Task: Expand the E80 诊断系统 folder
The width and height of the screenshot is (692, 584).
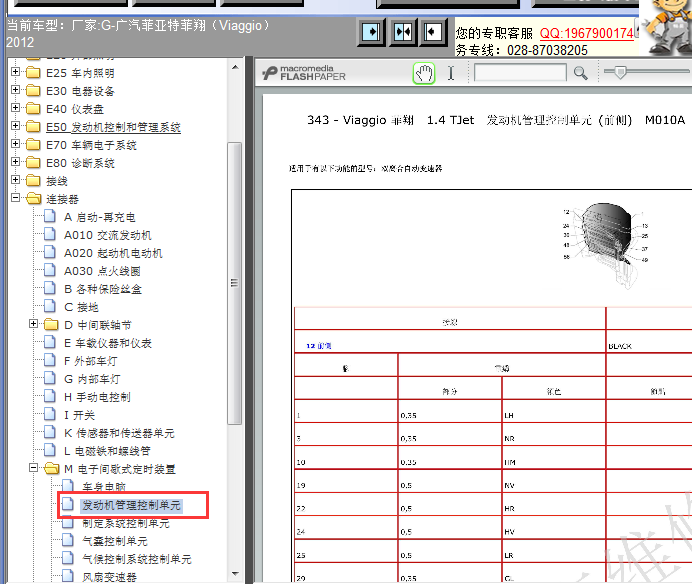Action: [15, 162]
